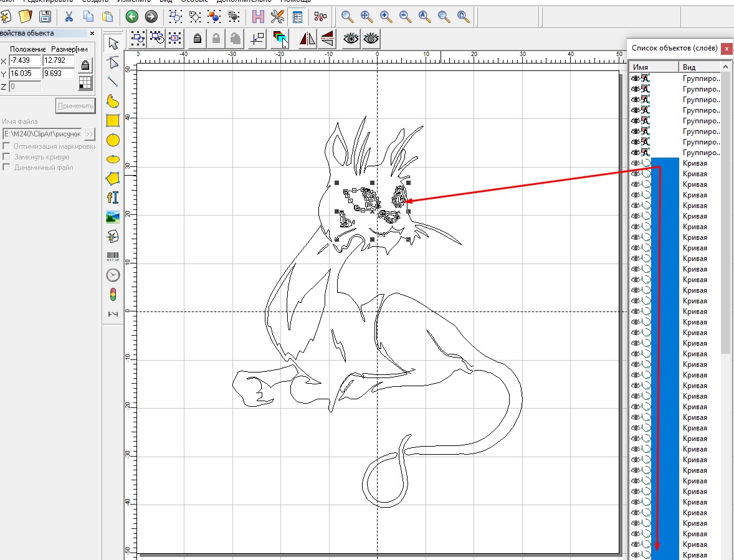The height and width of the screenshot is (560, 734).
Task: Cut selection using the scissors icon
Action: pos(69,17)
